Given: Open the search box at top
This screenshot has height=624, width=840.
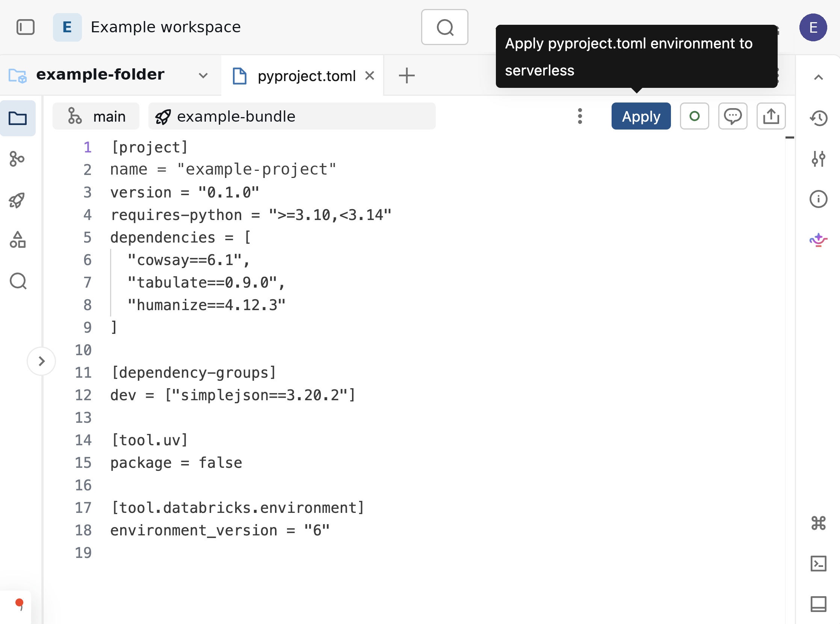Looking at the screenshot, I should 444,27.
